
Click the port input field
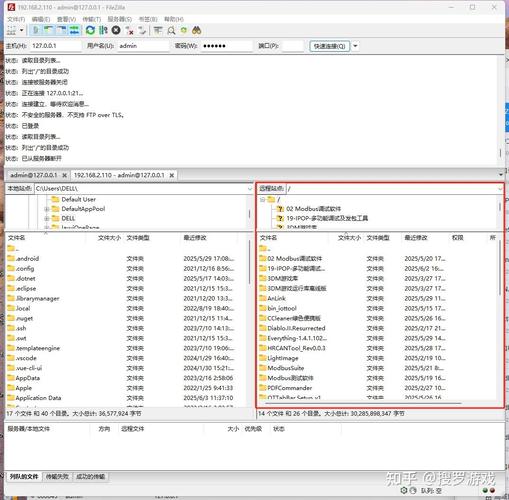point(292,46)
